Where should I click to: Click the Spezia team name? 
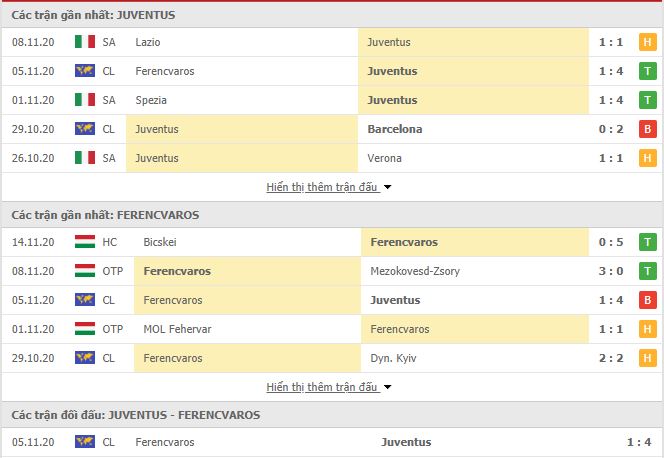pyautogui.click(x=151, y=100)
